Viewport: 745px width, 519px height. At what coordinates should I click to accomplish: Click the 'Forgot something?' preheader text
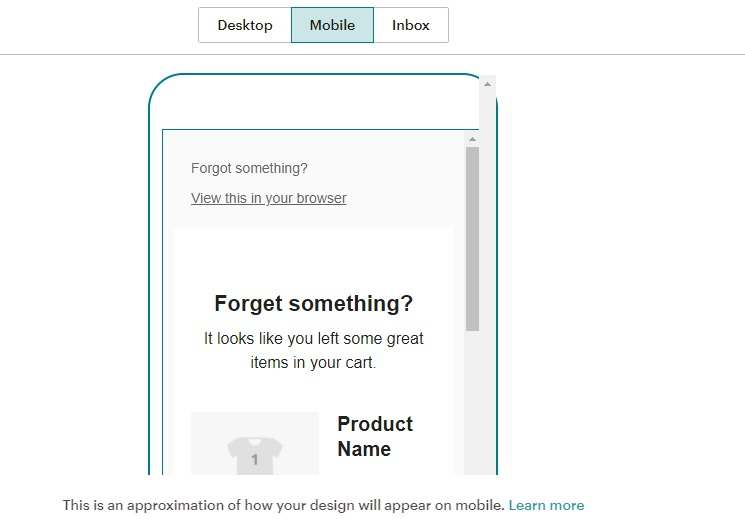[x=249, y=168]
